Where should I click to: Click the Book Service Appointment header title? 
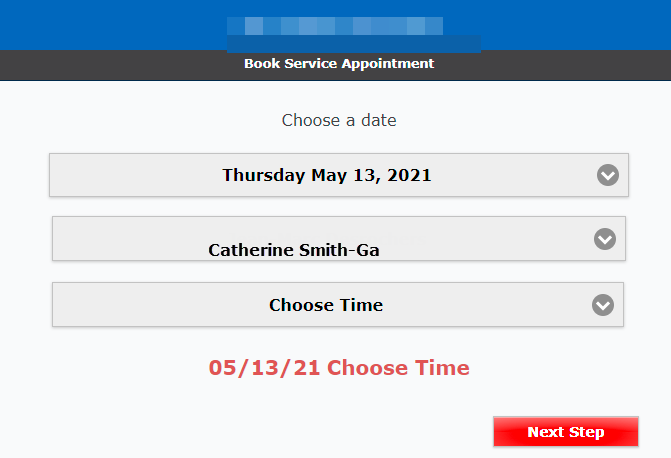(339, 64)
